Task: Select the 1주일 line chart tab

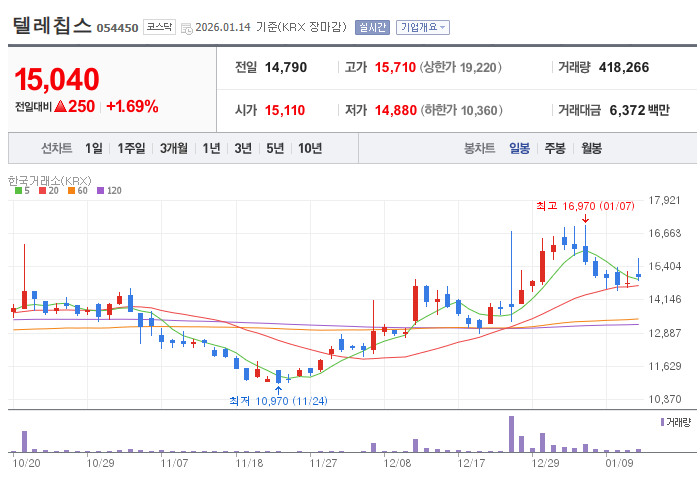Action: [x=131, y=148]
